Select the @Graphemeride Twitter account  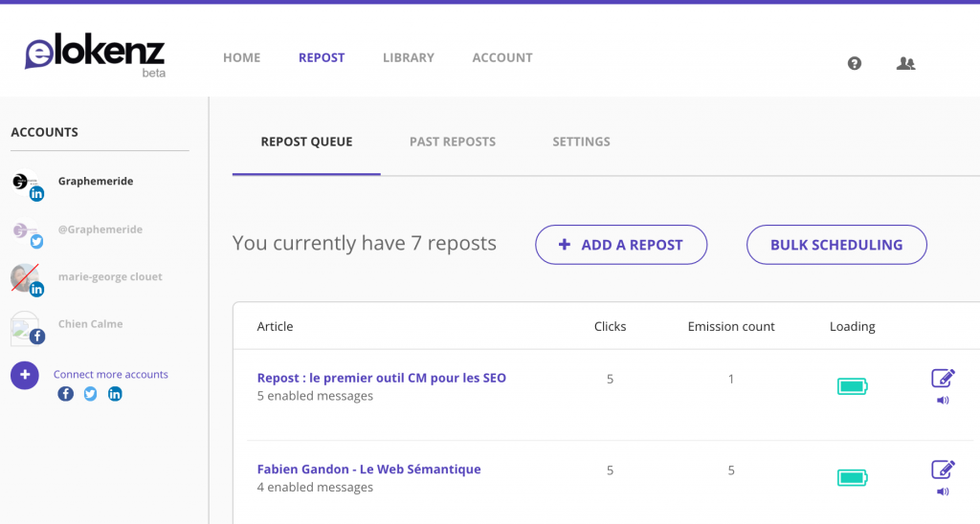click(x=100, y=229)
